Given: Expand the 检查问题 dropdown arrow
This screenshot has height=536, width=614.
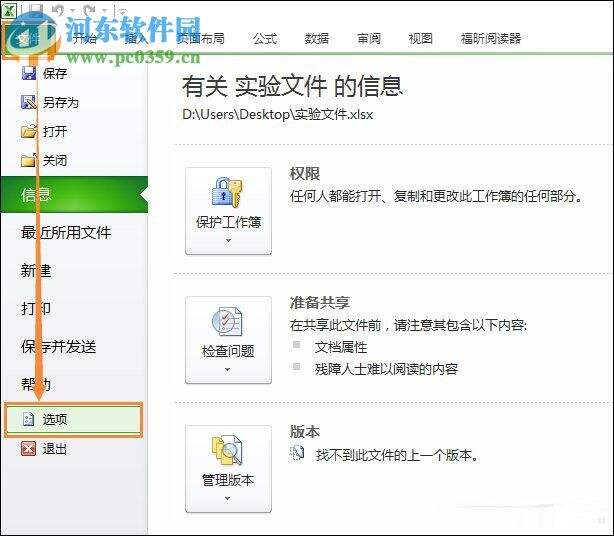Looking at the screenshot, I should (228, 369).
